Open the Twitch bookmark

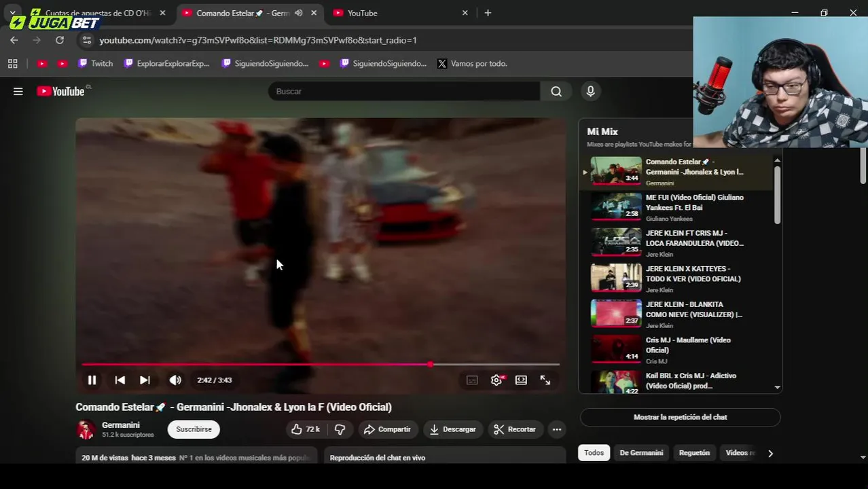tap(95, 63)
